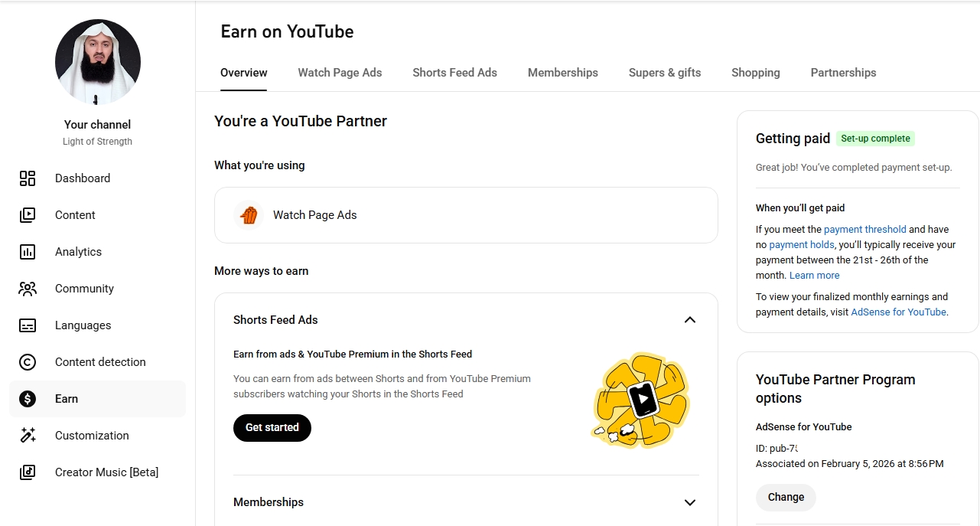Click the Watch Page Ads popcorn icon
Screen dimensions: 980x526
coord(249,215)
